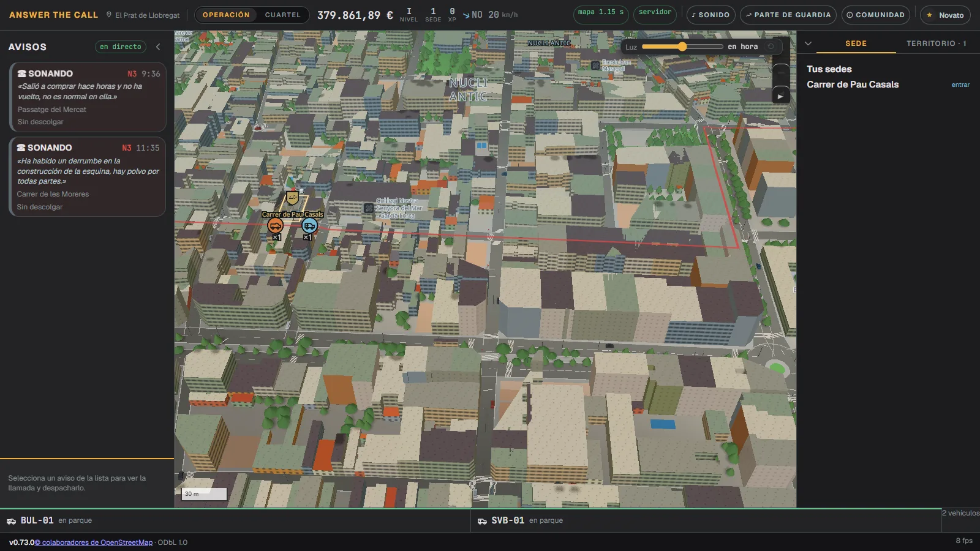This screenshot has width=980, height=551.
Task: Click the 11:35 timer on second call
Action: 148,148
